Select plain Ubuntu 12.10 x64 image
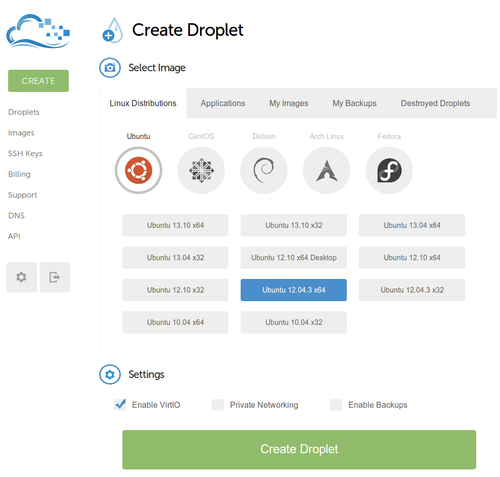The width and height of the screenshot is (500, 477). pos(412,258)
